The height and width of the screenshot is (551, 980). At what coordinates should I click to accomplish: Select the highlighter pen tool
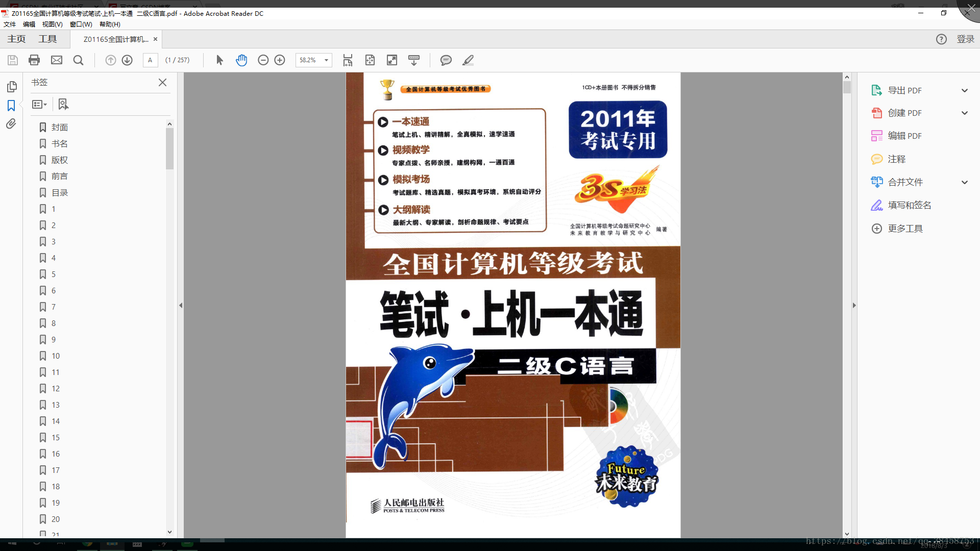pos(468,60)
